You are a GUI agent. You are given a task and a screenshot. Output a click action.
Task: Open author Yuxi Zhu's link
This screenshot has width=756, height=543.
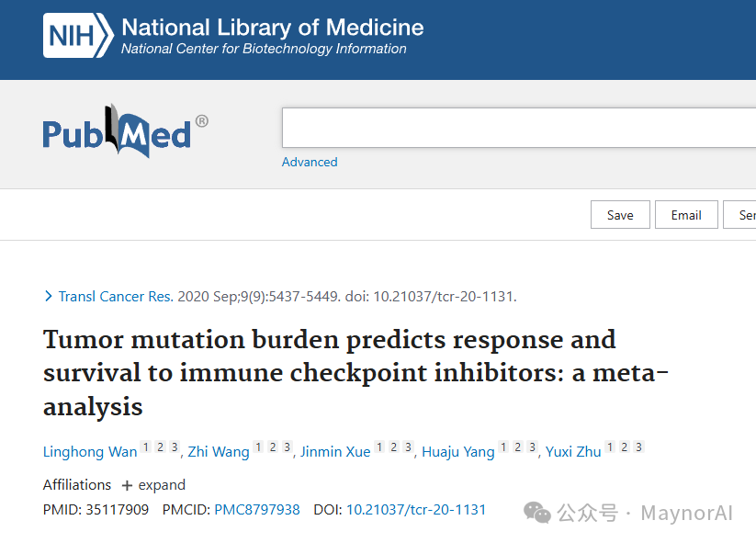click(x=573, y=452)
